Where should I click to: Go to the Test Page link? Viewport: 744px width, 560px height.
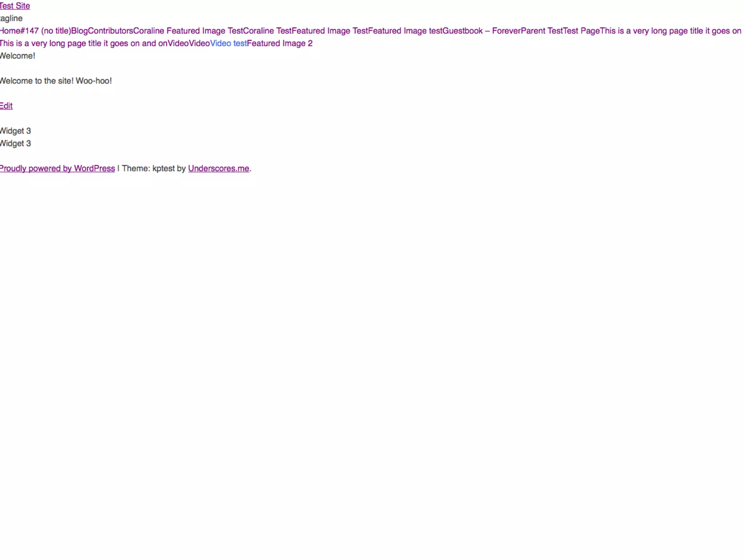[x=581, y=31]
